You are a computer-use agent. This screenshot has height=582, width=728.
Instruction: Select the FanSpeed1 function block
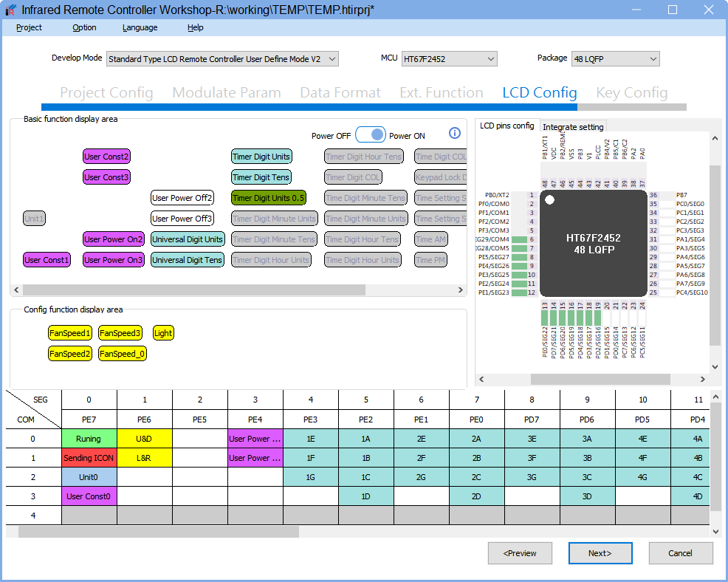pos(70,333)
